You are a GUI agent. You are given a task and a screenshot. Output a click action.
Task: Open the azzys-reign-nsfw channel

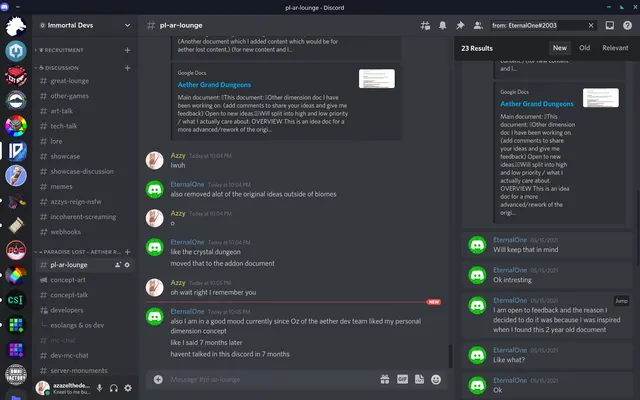tap(85, 202)
